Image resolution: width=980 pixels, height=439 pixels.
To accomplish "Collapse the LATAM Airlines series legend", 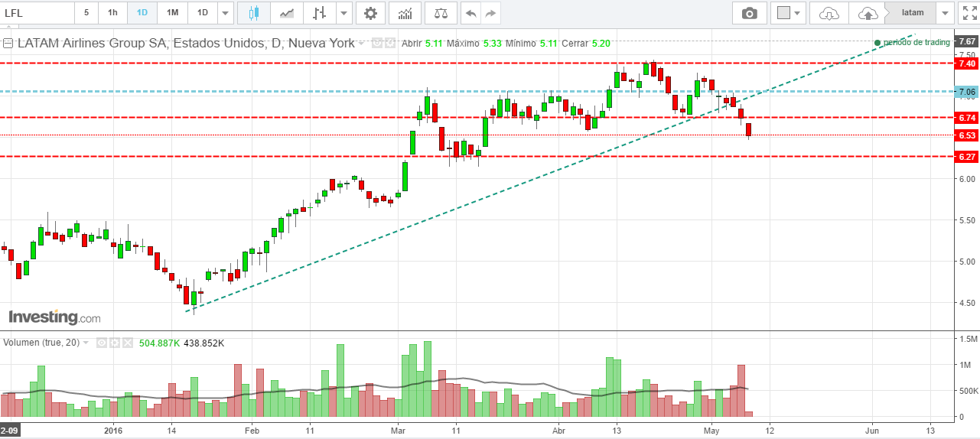I will click(8, 44).
